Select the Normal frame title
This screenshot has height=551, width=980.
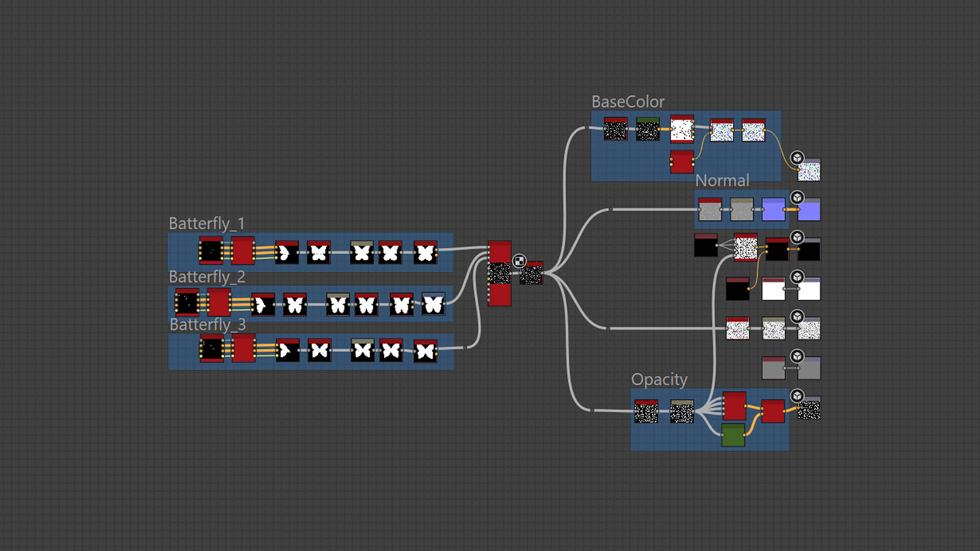tap(722, 180)
